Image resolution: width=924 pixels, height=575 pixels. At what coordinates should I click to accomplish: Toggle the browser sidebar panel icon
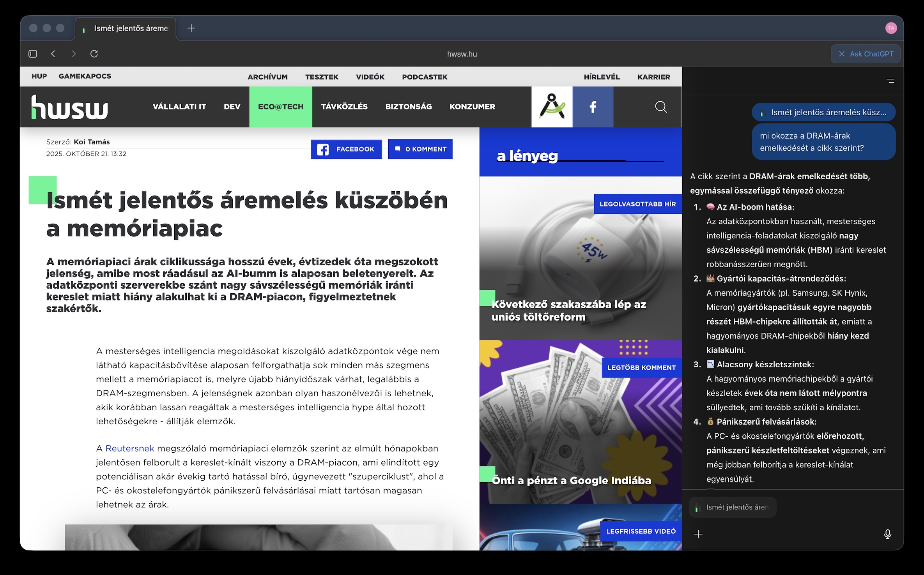[x=33, y=54]
